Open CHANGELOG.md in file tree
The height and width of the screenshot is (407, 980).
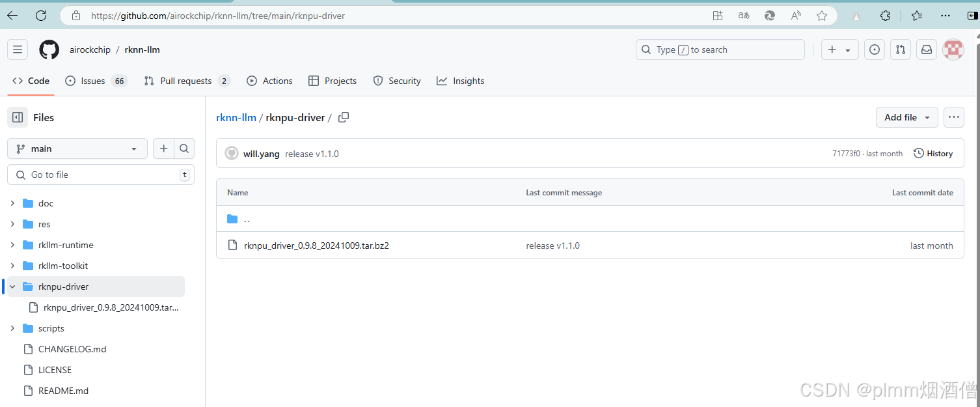(x=72, y=349)
